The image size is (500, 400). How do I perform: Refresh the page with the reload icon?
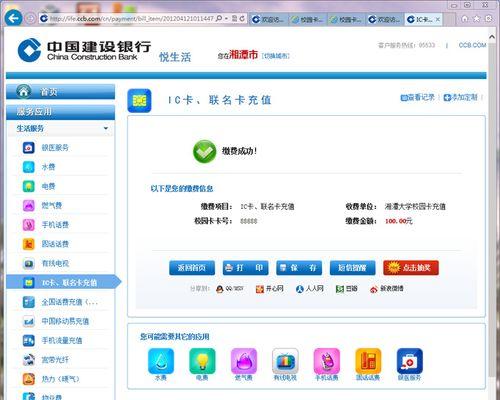242,19
